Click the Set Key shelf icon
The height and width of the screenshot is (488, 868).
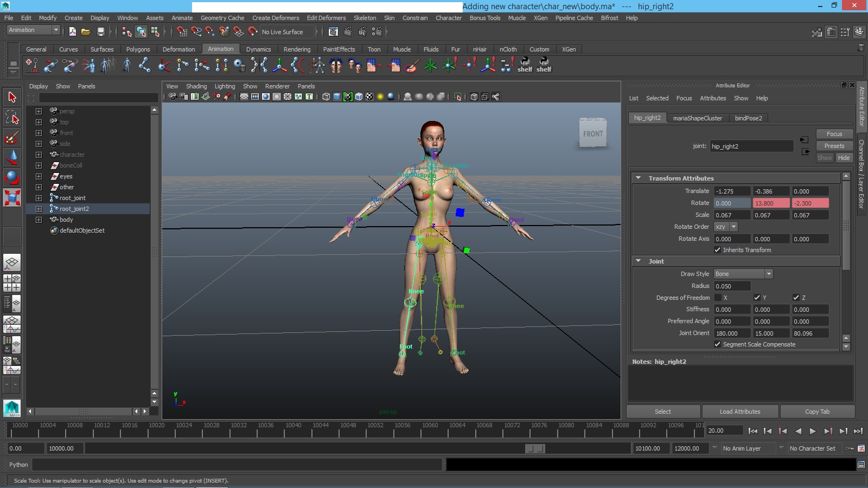(x=32, y=65)
